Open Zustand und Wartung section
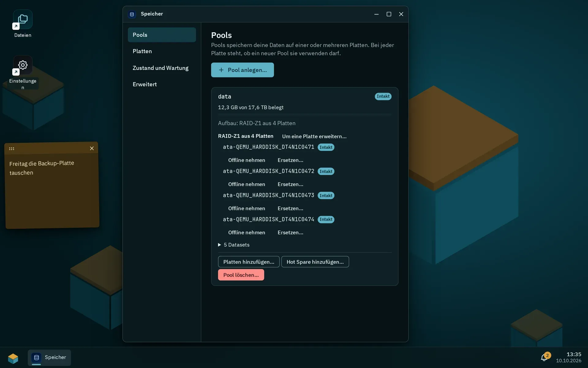The width and height of the screenshot is (588, 368). pos(162,68)
